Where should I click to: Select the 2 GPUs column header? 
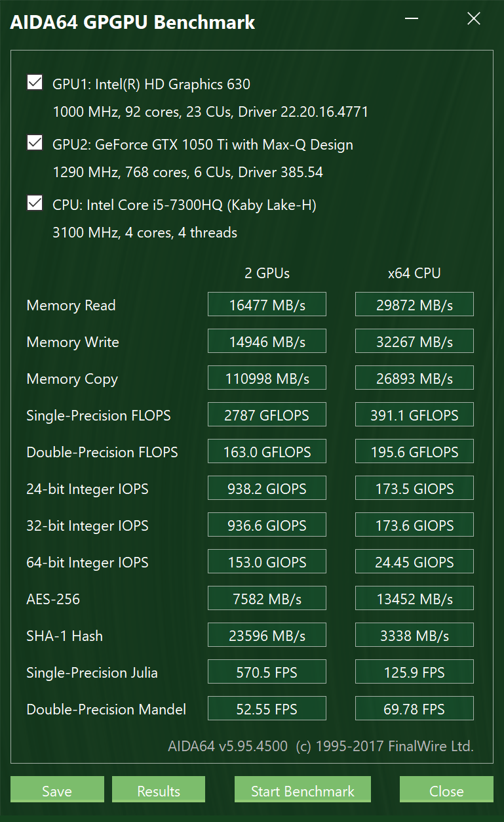click(267, 274)
